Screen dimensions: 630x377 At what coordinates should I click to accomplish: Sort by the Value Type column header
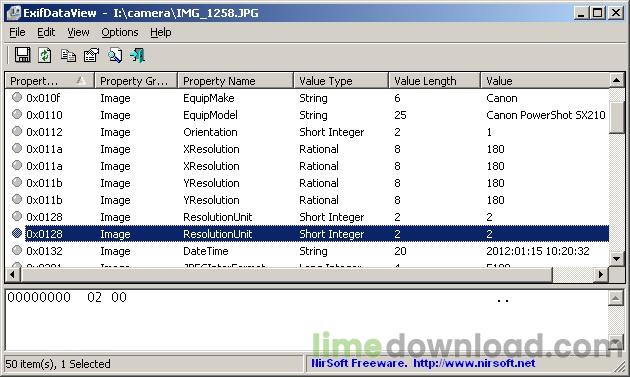coord(341,81)
